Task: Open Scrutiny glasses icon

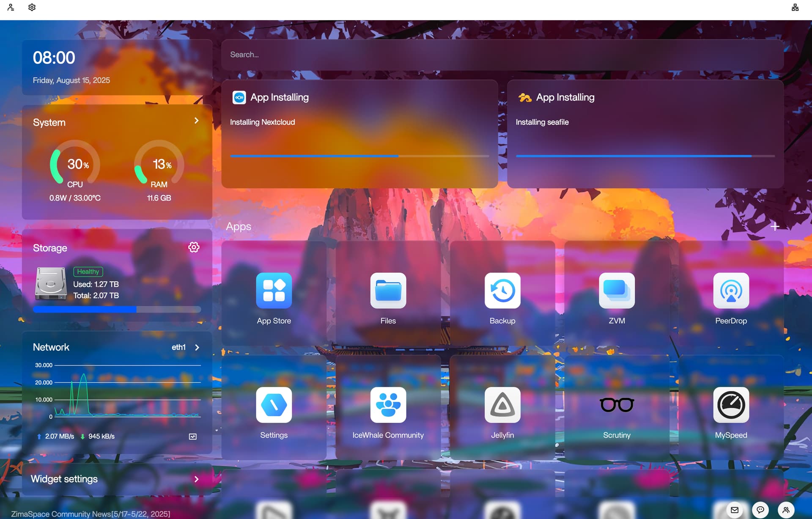Action: coord(617,405)
